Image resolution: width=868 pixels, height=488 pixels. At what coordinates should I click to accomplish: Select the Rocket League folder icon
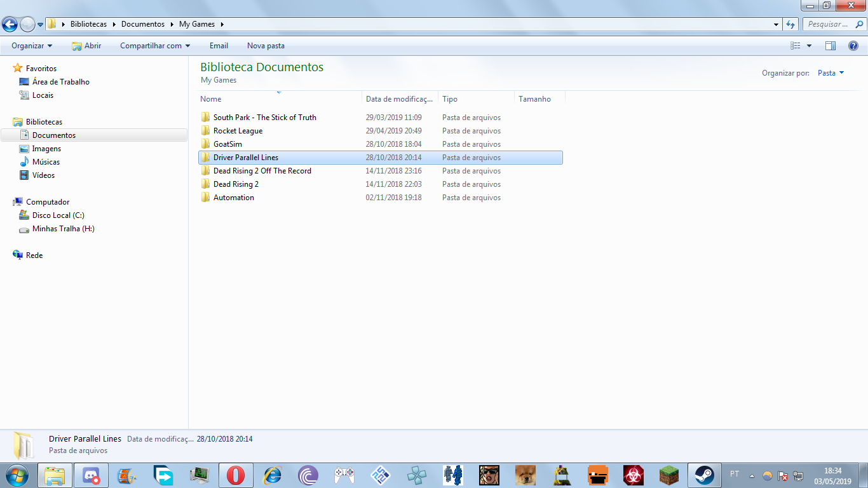point(205,131)
